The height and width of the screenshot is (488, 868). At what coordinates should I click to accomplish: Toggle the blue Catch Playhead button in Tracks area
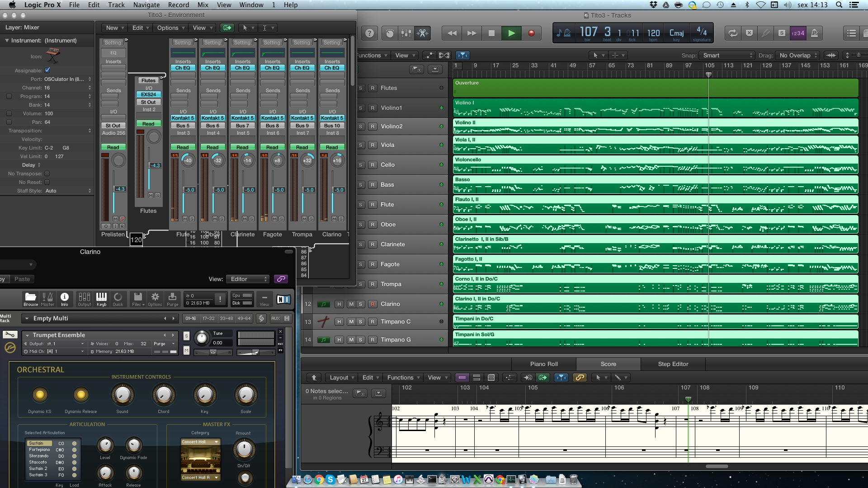click(x=462, y=55)
